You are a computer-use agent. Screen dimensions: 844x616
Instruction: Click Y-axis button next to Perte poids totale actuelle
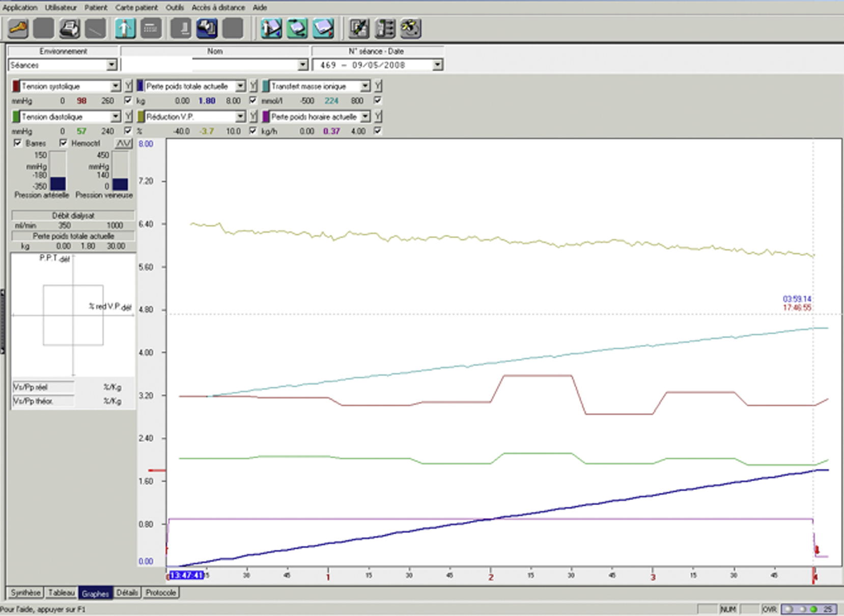pos(253,86)
